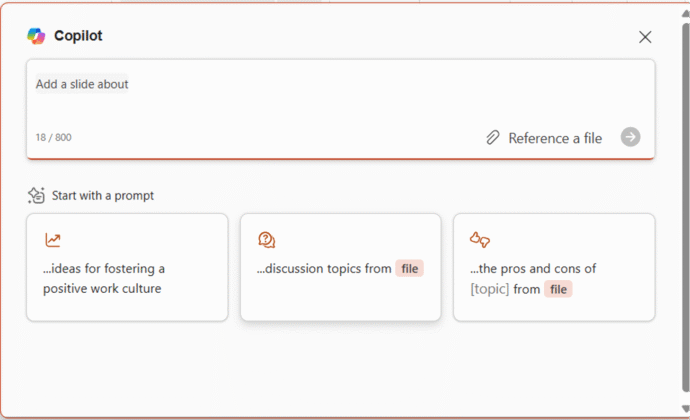Click the Copilot panel title text

pyautogui.click(x=78, y=36)
